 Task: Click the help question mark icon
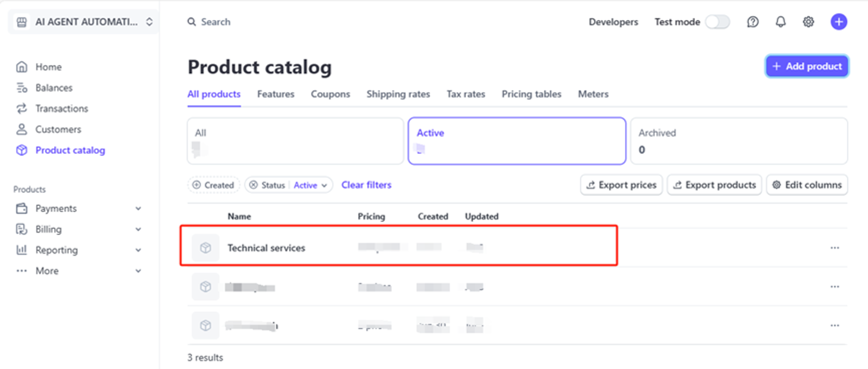[753, 22]
